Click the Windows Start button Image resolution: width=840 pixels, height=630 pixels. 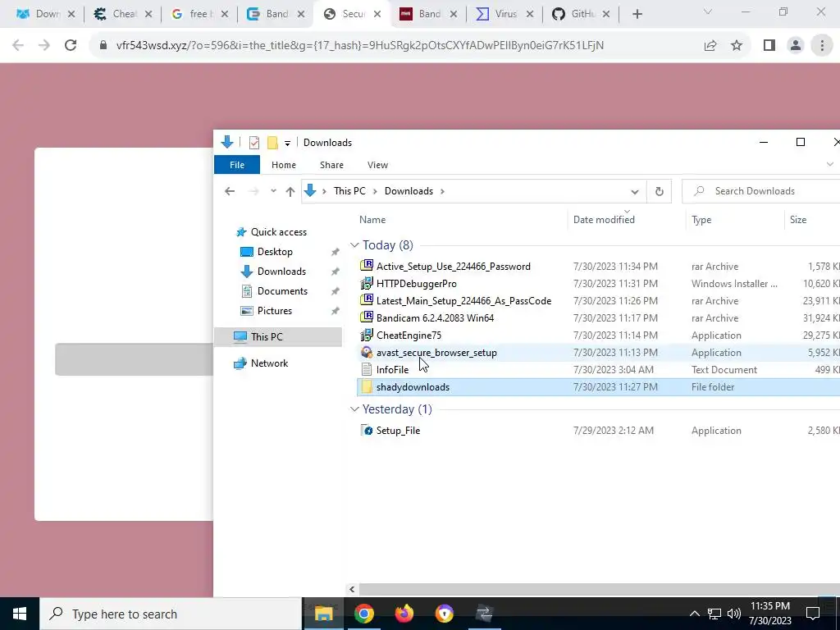(x=20, y=614)
